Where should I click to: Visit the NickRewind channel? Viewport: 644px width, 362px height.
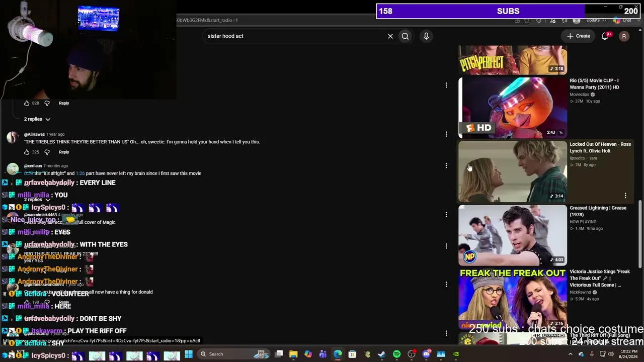point(581,292)
